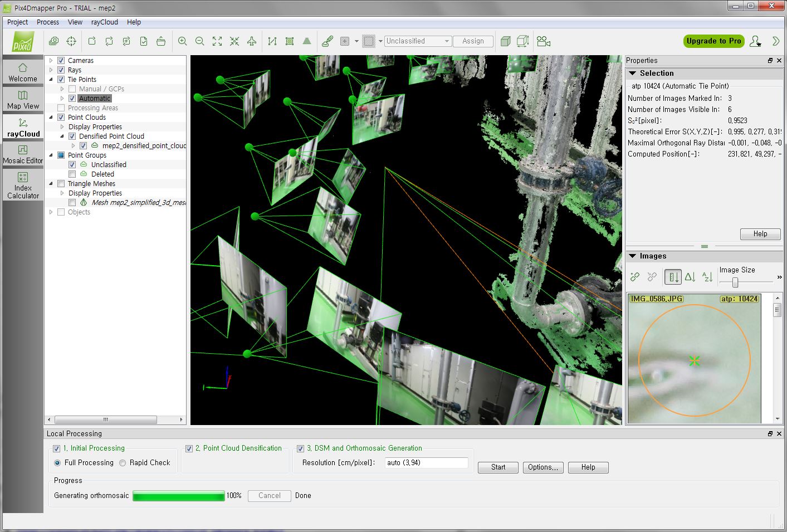Click the stacked cameras toolbar icon
The image size is (787, 532).
(54, 41)
